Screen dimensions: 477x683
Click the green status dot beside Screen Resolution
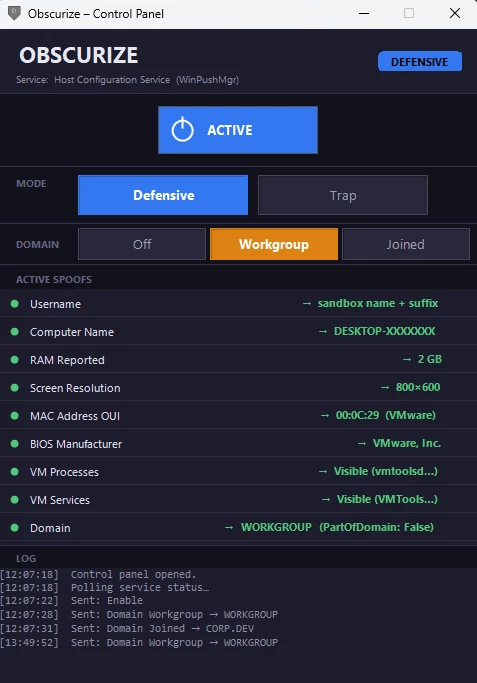[x=15, y=388]
